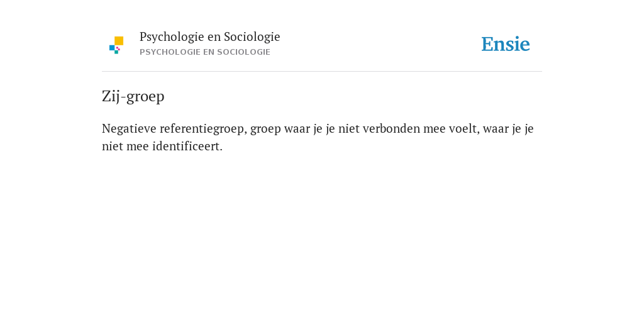Open the Psychologie en Sociologie title
Screen dimensions: 644x322
(209, 37)
